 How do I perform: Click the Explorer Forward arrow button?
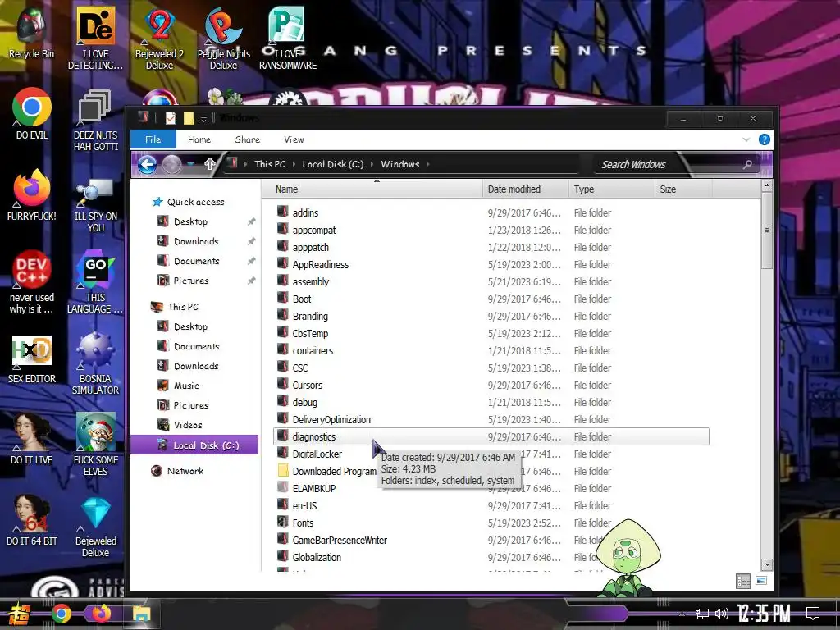pos(171,164)
